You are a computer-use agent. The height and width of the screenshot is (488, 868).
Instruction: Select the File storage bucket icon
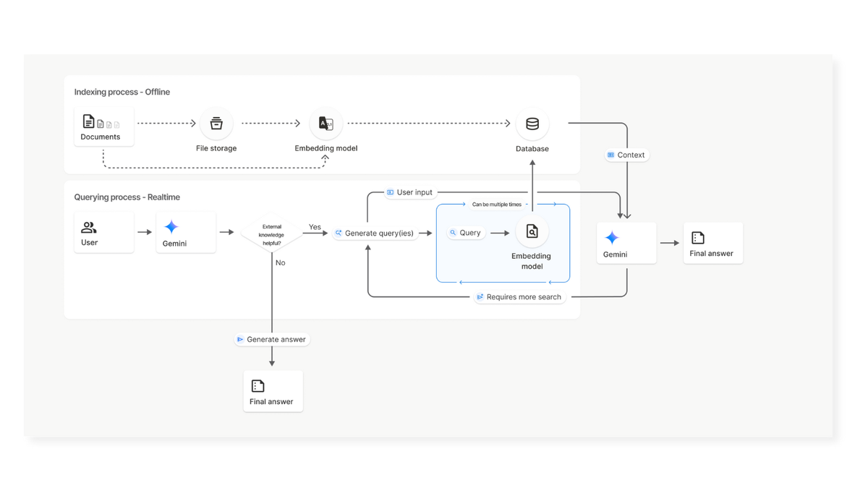[x=216, y=124]
